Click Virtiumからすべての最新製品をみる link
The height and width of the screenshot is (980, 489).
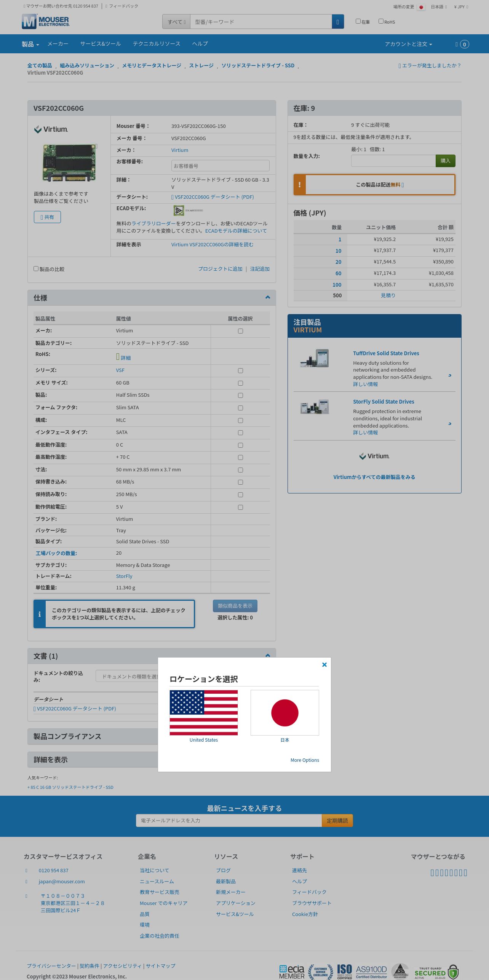(x=374, y=477)
